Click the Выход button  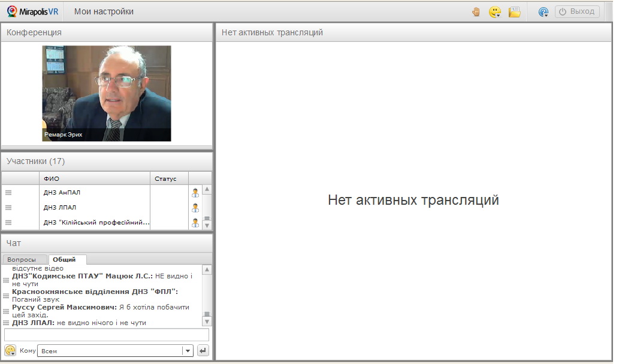point(577,11)
